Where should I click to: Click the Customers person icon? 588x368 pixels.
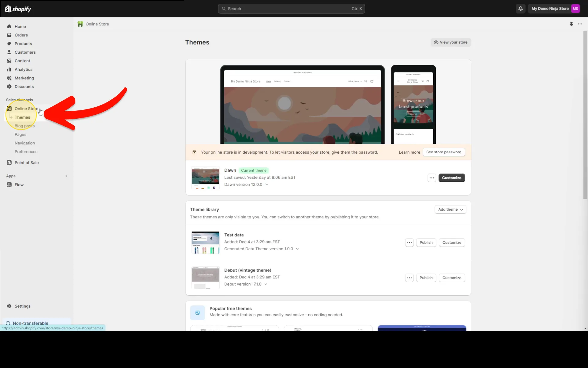click(9, 52)
